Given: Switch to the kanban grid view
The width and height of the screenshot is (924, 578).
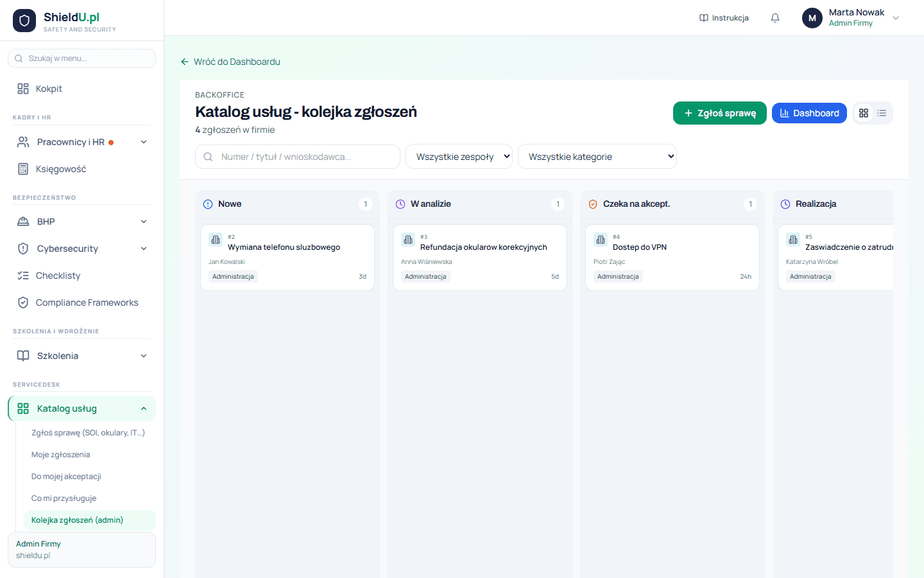Looking at the screenshot, I should (x=864, y=113).
